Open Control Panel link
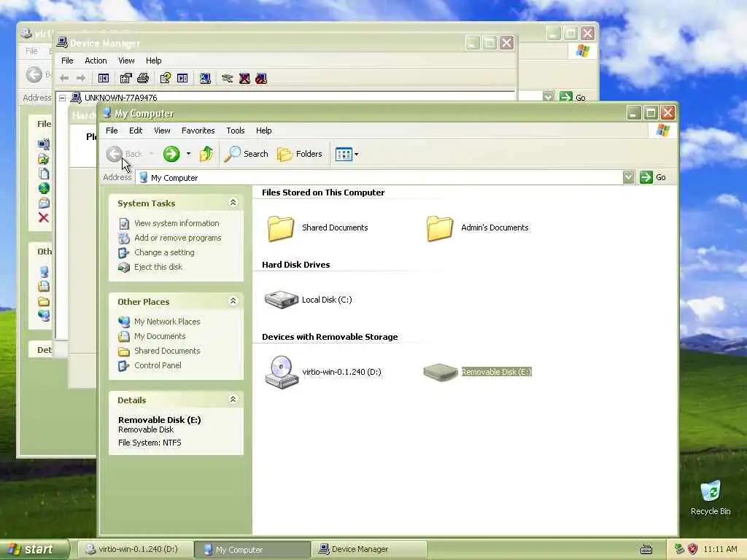 [x=158, y=366]
